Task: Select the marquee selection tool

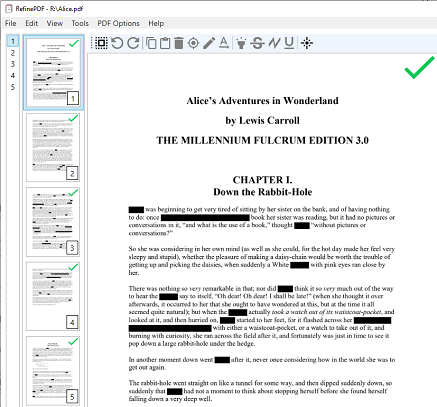Action: tap(101, 43)
